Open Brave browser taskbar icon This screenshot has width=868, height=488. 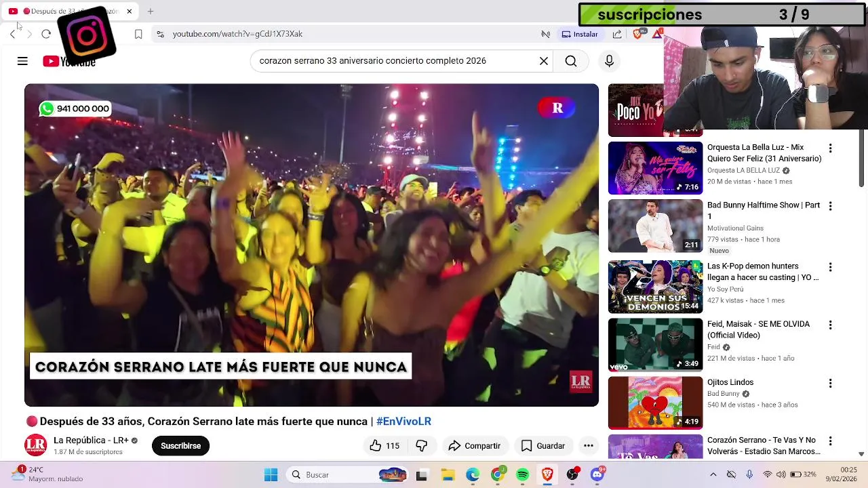pos(547,474)
